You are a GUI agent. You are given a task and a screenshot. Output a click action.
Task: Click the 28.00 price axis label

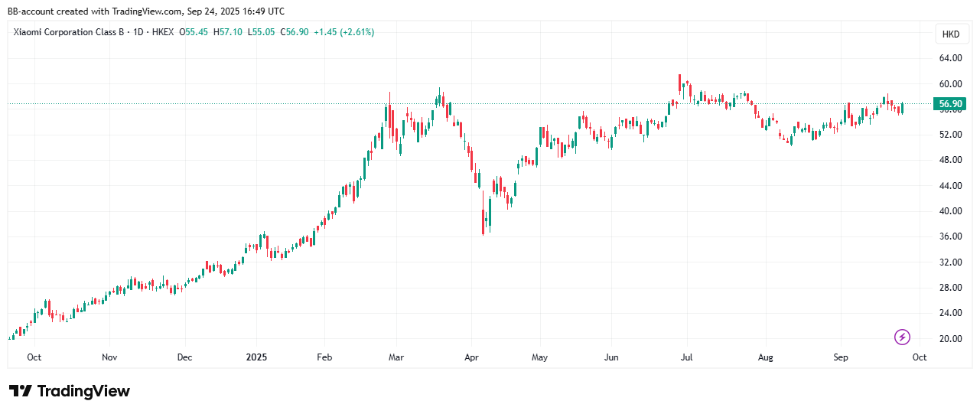950,288
